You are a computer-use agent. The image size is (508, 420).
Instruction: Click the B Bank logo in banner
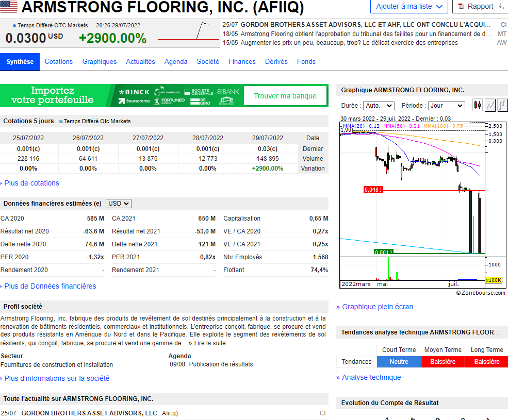(x=228, y=92)
